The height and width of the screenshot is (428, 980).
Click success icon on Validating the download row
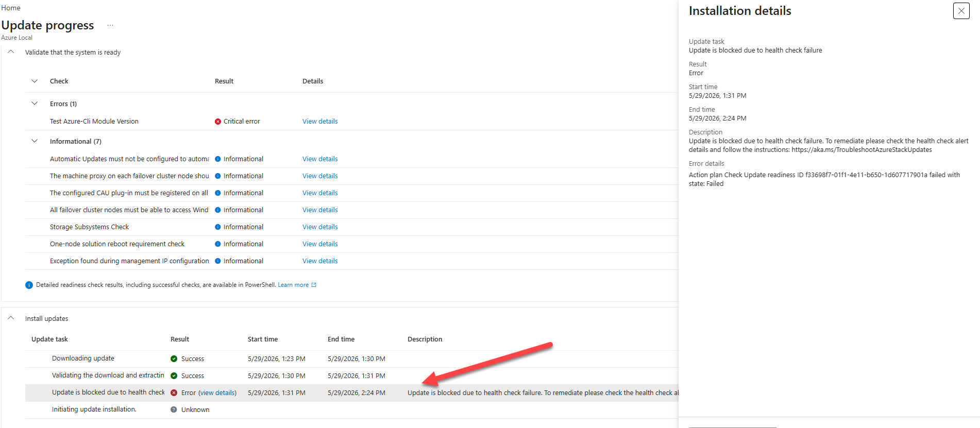tap(174, 376)
